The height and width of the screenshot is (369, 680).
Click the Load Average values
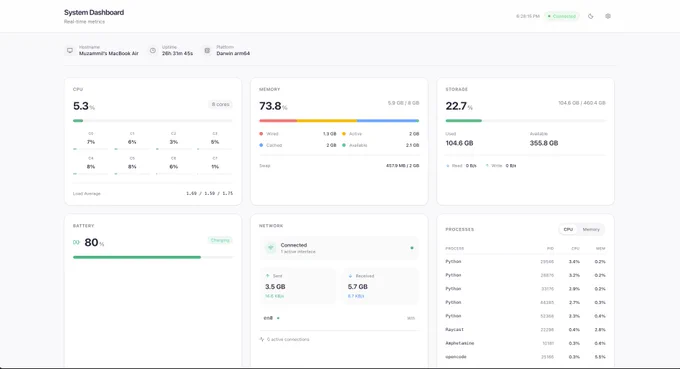(x=209, y=193)
